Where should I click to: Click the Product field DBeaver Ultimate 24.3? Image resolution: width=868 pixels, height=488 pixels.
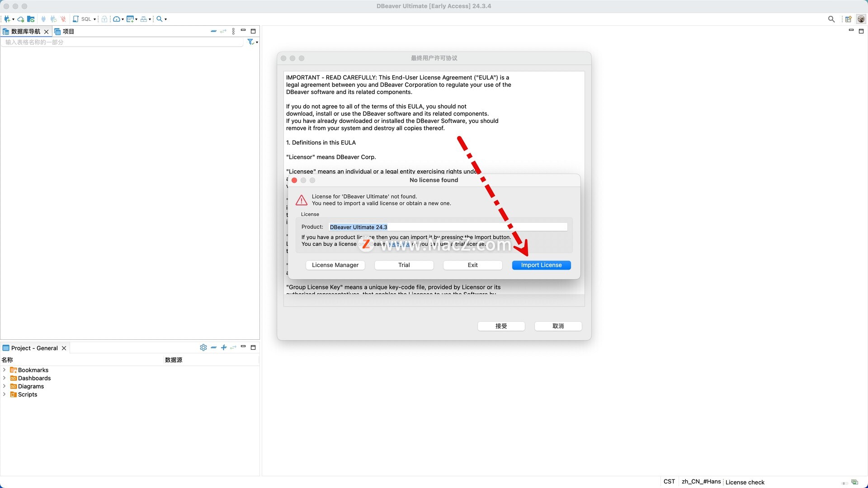click(448, 227)
